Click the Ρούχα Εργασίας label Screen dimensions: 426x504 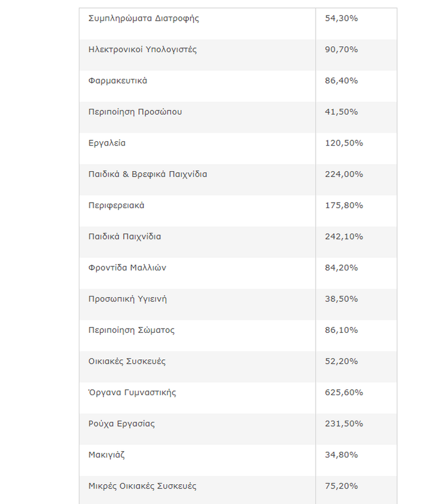coord(122,423)
